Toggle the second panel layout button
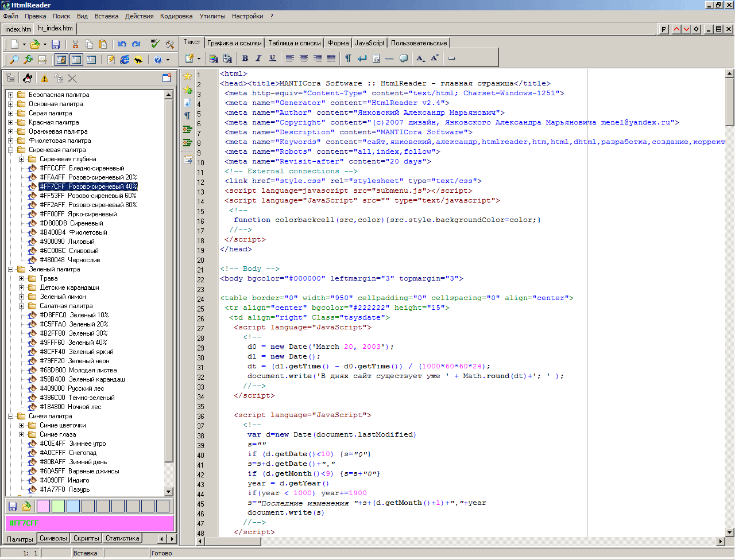This screenshot has height=560, width=735. click(76, 60)
